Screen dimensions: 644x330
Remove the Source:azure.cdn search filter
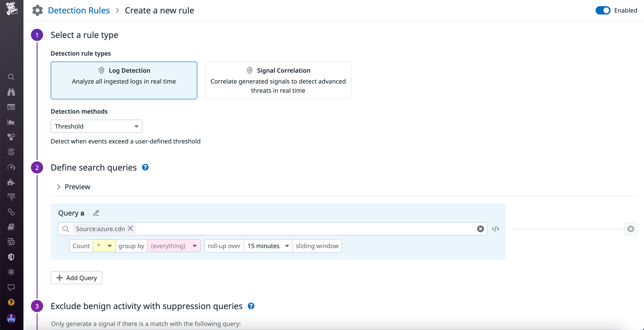[130, 229]
